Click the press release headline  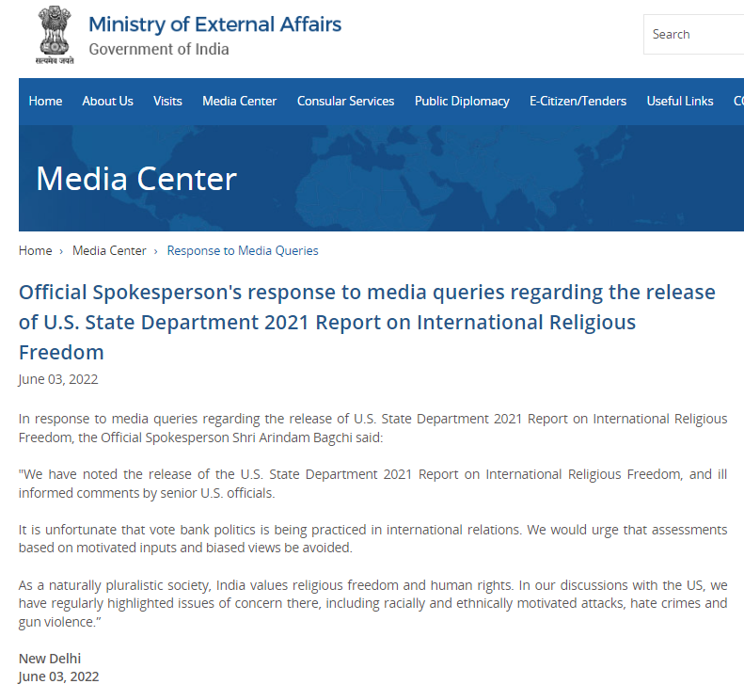pos(367,322)
